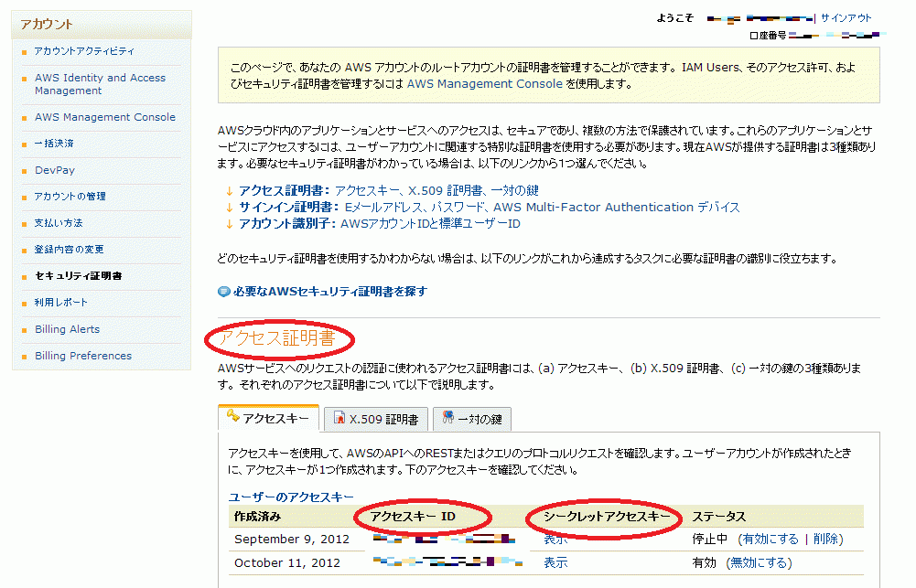Open 利用レポート from the sidebar
Screen dimensions: 916x588
tap(60, 303)
